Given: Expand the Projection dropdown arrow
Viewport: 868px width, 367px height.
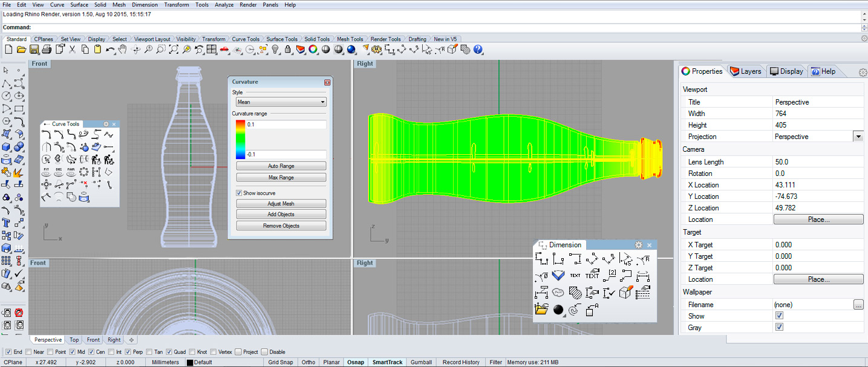Looking at the screenshot, I should [x=858, y=137].
